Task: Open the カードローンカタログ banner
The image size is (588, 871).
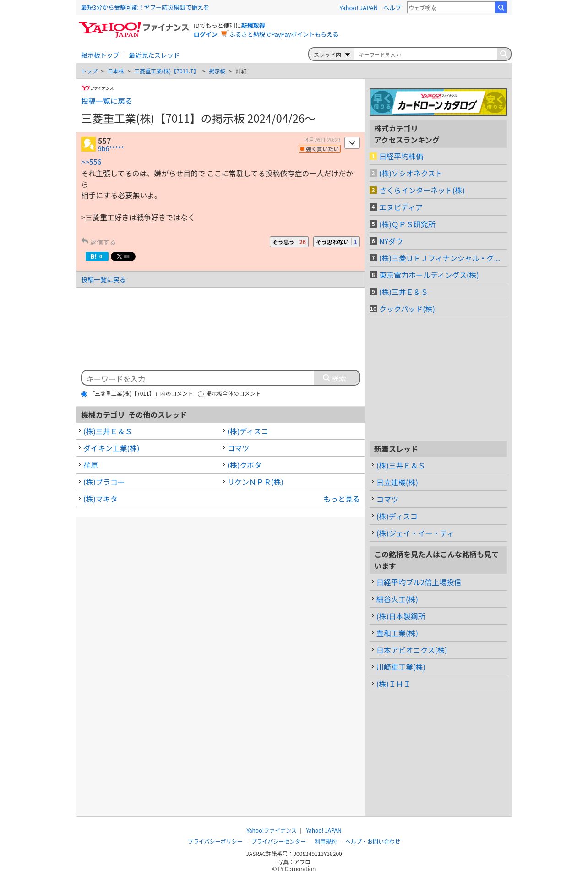Action: (x=438, y=102)
